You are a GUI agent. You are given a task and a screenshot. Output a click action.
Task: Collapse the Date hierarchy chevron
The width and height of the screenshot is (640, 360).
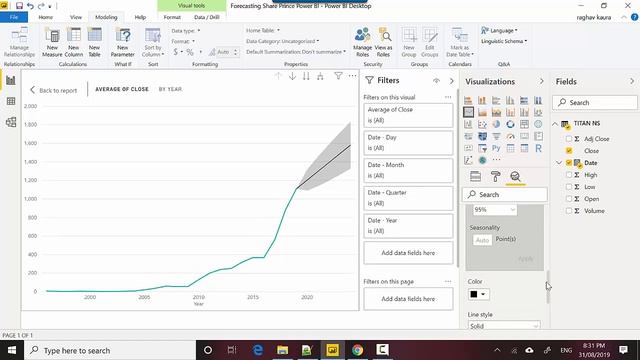pyautogui.click(x=559, y=162)
